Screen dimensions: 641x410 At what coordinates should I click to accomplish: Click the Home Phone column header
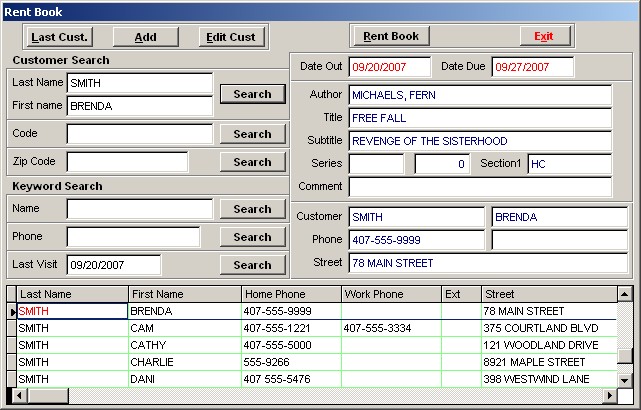point(291,294)
